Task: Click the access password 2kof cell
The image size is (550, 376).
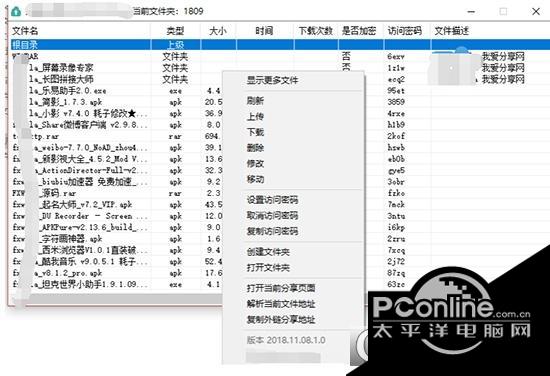Action: [x=396, y=136]
